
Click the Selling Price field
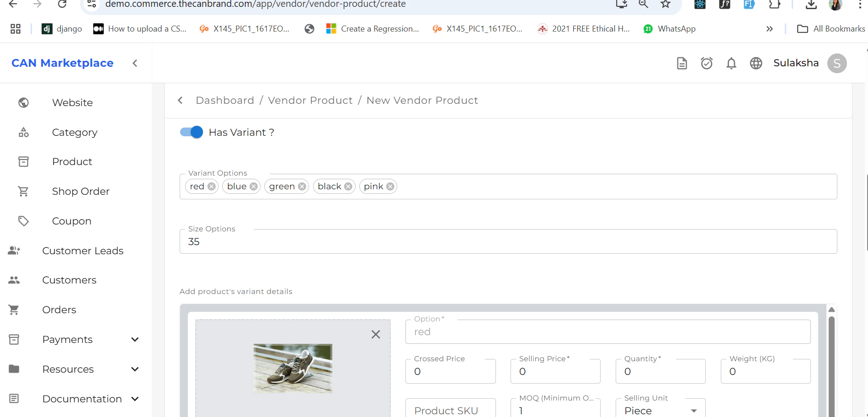[x=555, y=371]
